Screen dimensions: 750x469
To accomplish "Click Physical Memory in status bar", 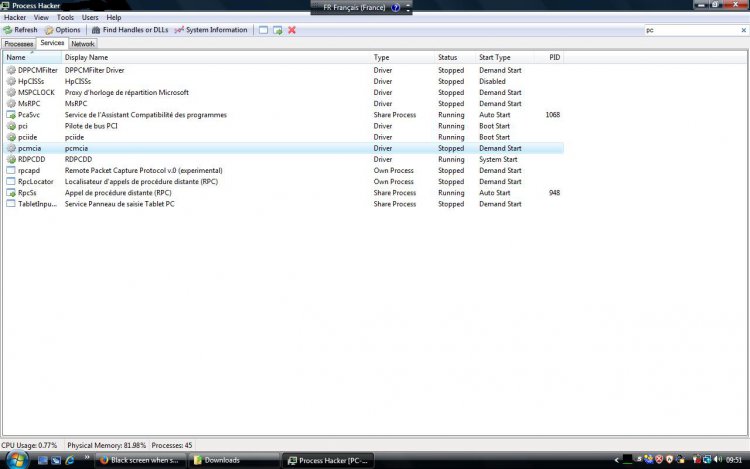I will tap(106, 445).
